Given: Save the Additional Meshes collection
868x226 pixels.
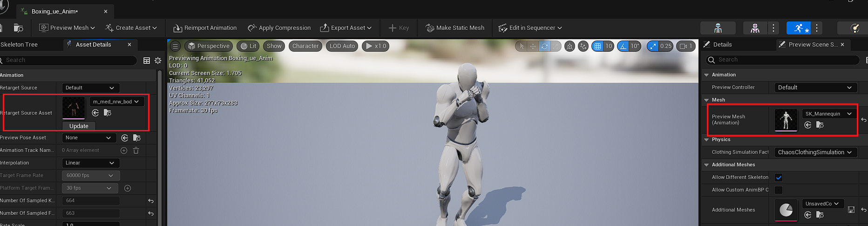Looking at the screenshot, I should click(851, 210).
